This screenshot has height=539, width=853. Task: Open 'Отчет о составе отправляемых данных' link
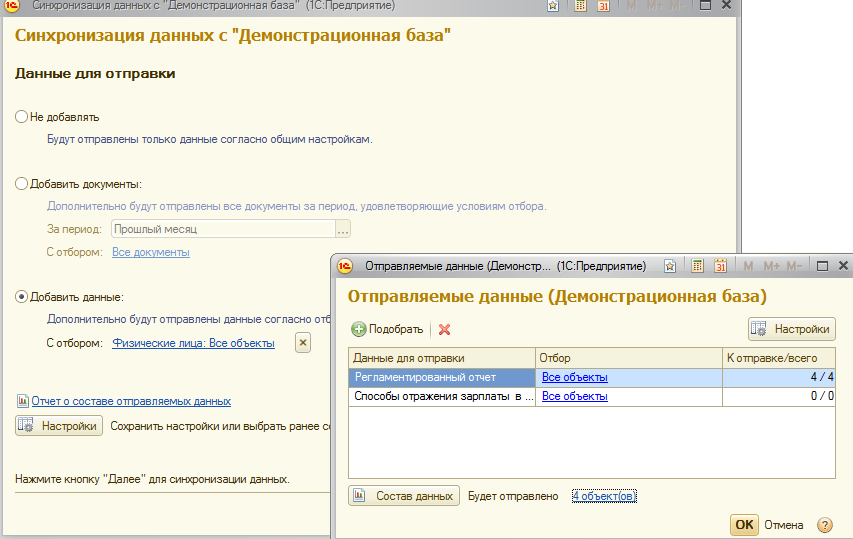(x=131, y=401)
